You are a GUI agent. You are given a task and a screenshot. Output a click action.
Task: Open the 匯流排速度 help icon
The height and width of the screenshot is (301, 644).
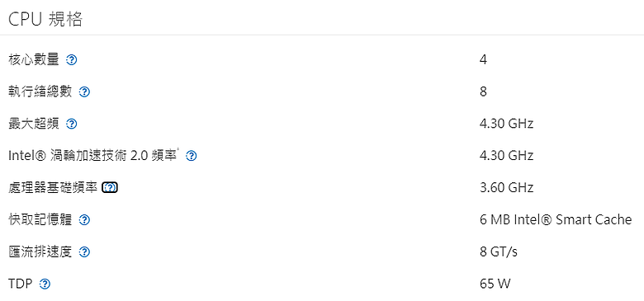click(84, 252)
